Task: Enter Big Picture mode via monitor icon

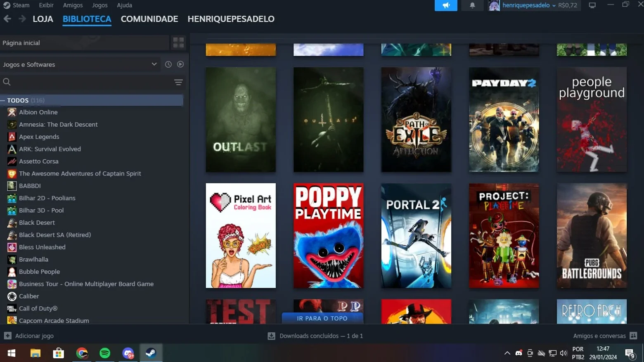Action: pos(592,5)
